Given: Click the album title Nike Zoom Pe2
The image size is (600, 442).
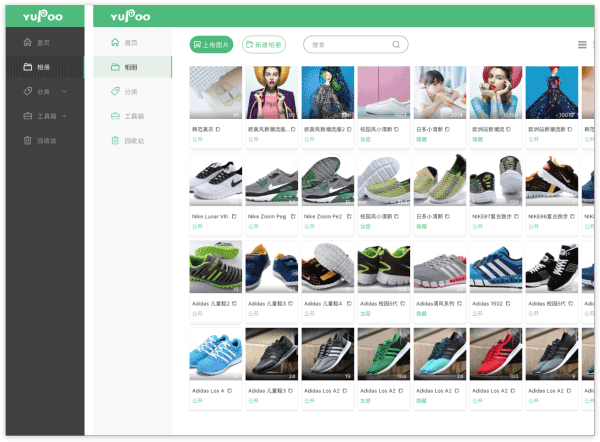Looking at the screenshot, I should click(x=323, y=217).
